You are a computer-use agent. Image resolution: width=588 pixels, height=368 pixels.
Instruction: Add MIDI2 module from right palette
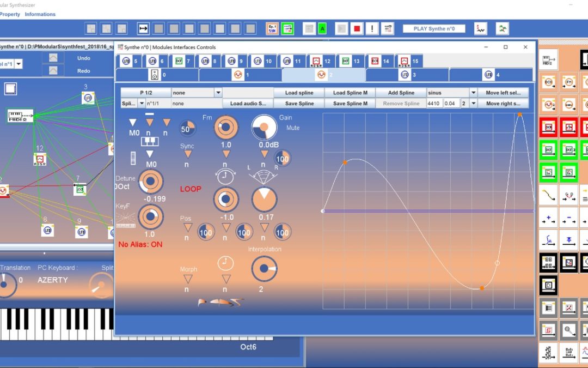click(x=549, y=59)
